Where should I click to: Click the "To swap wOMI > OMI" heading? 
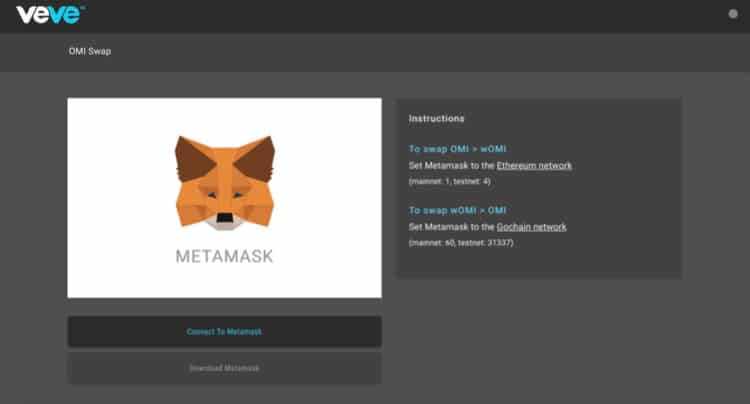point(459,211)
